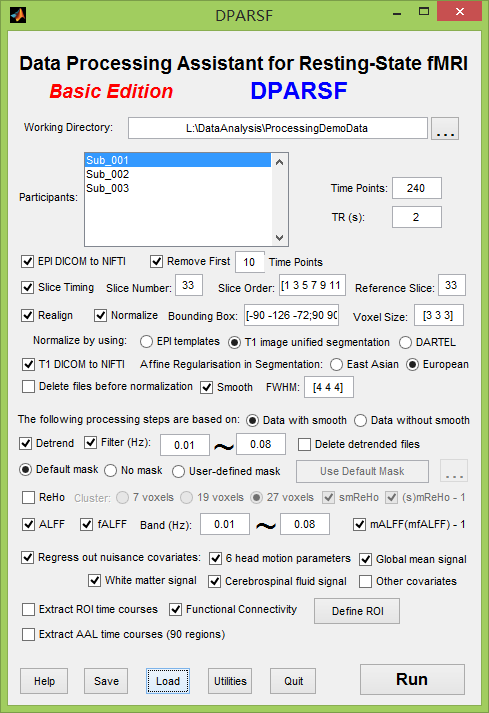Uncheck the Realign checkbox
The image size is (489, 713).
point(28,315)
